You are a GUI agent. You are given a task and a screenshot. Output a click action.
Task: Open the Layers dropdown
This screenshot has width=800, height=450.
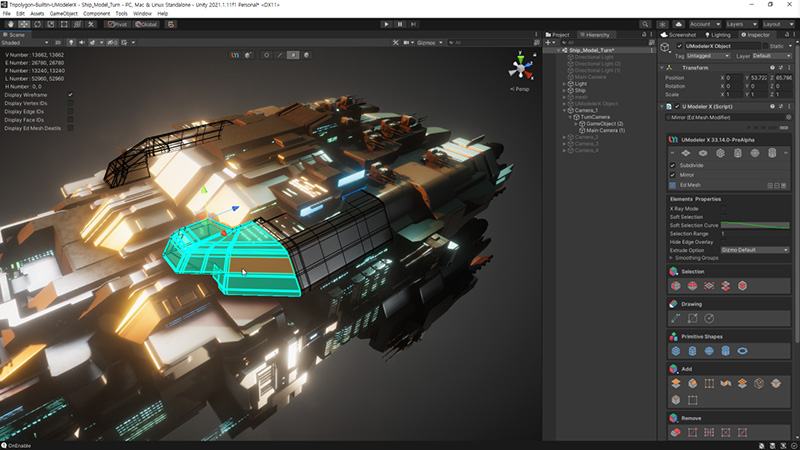741,24
